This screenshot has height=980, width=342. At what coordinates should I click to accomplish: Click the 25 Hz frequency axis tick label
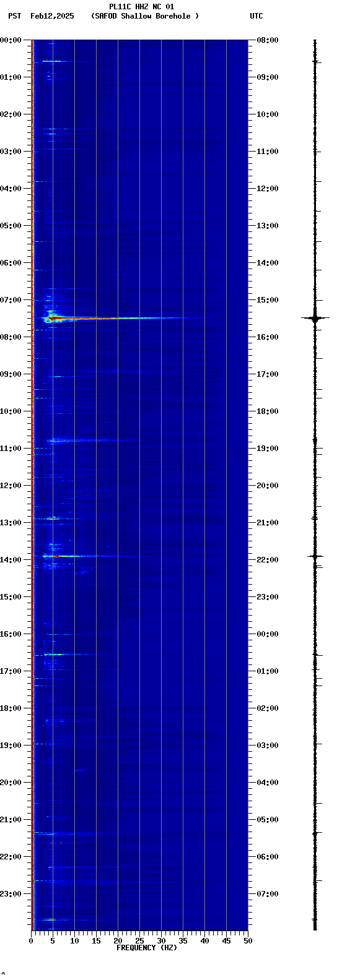point(139,941)
